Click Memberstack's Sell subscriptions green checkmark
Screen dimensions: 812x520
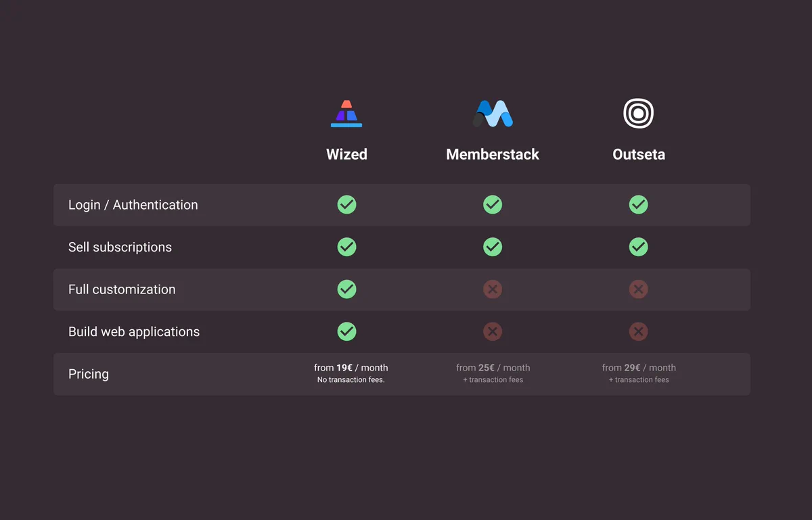(x=493, y=247)
